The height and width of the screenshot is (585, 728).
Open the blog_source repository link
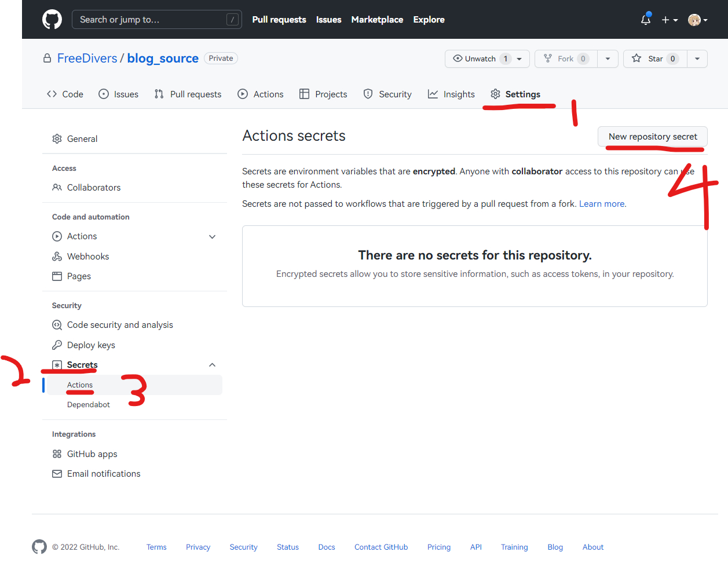(163, 58)
